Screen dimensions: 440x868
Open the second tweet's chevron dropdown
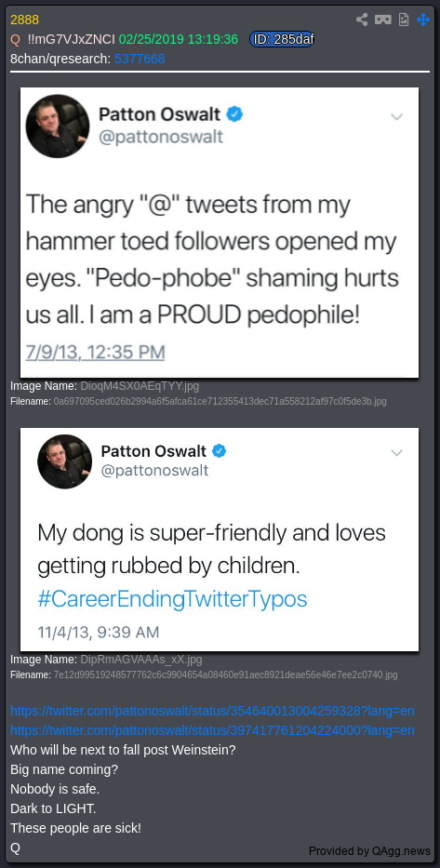[x=397, y=453]
